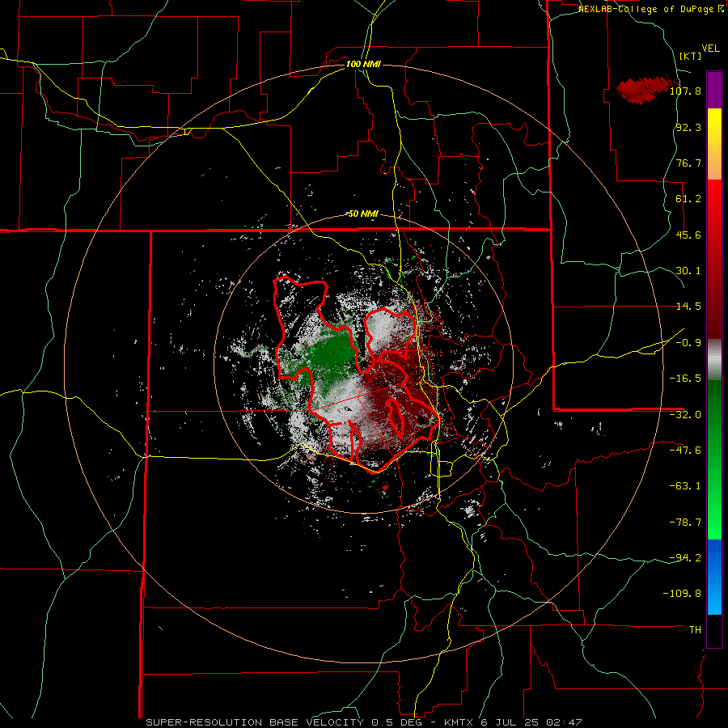
Task: Click the -63.1 scale value
Action: coord(685,486)
